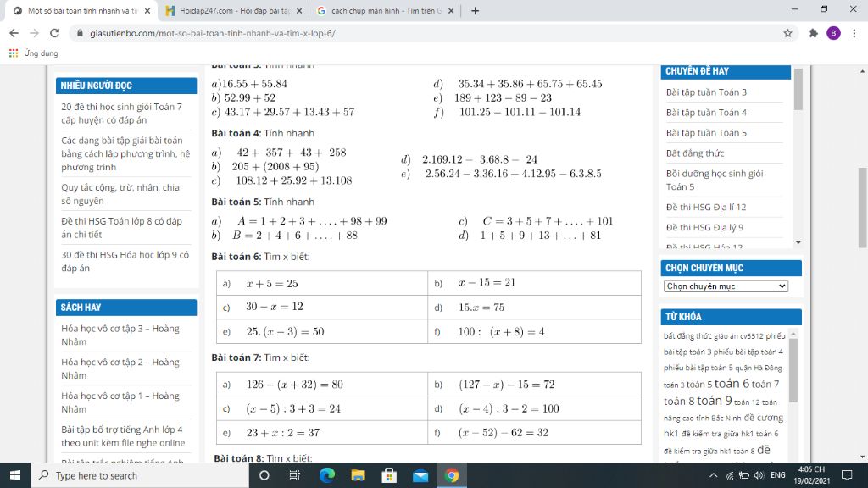Open Bài tập tuần Toán 5 link
The height and width of the screenshot is (488, 868).
point(706,133)
